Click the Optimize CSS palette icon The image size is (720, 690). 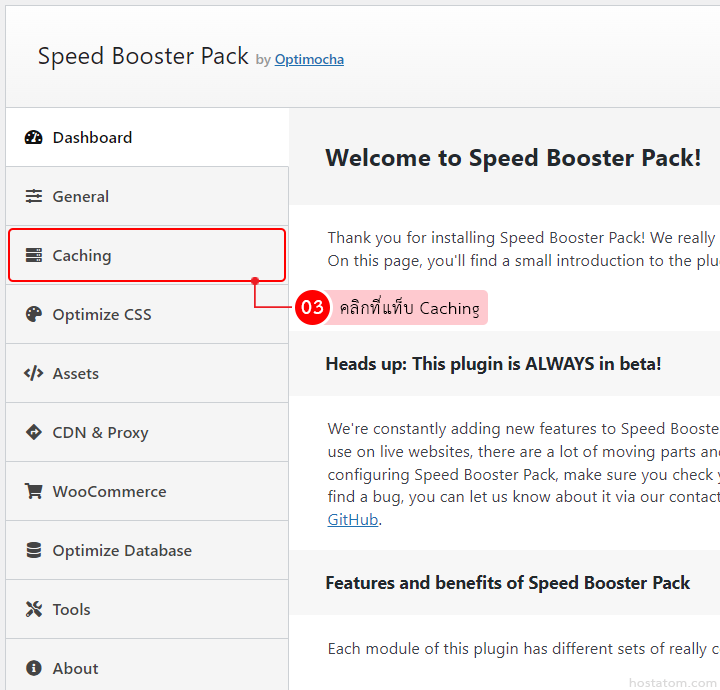34,315
